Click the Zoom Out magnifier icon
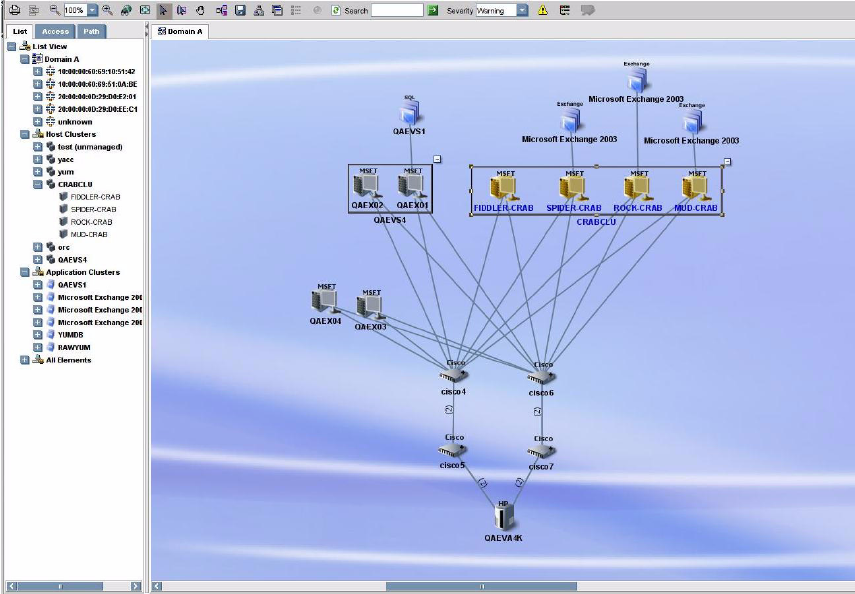Image resolution: width=855 pixels, height=594 pixels. pos(55,10)
